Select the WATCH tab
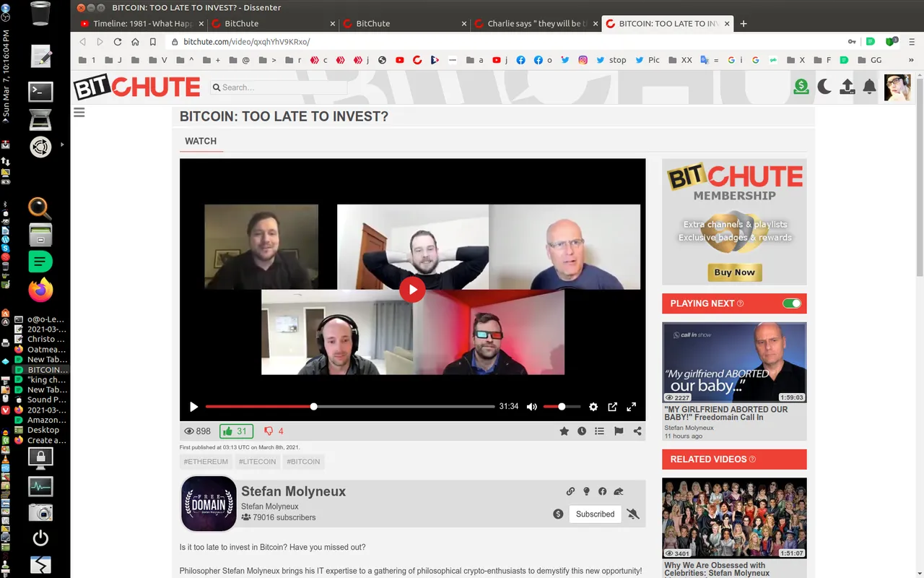This screenshot has width=924, height=578. pyautogui.click(x=201, y=141)
